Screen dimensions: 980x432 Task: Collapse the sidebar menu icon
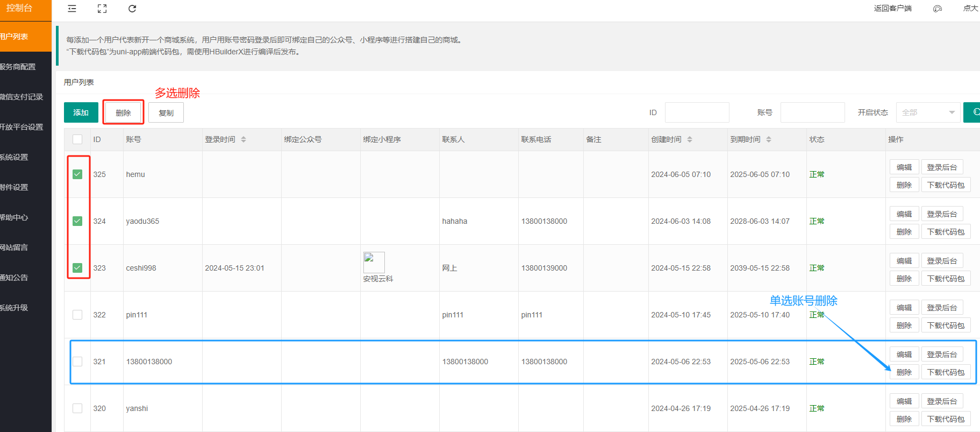tap(72, 9)
